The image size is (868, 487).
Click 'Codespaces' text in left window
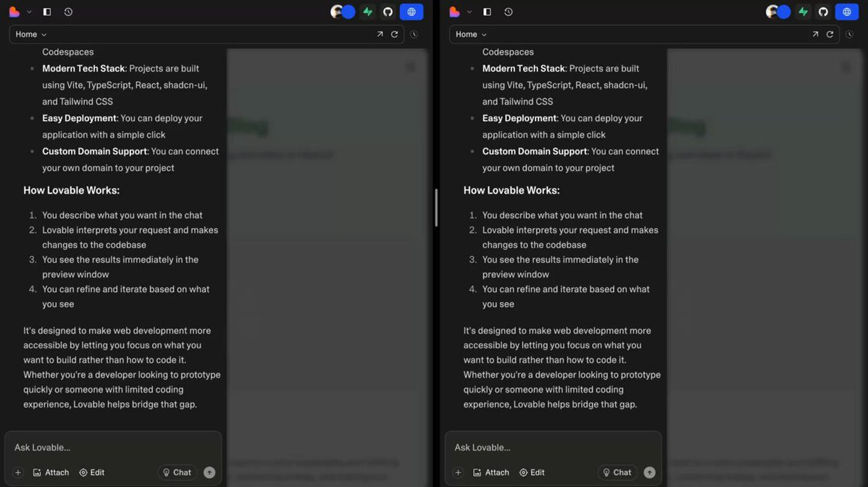click(x=68, y=52)
